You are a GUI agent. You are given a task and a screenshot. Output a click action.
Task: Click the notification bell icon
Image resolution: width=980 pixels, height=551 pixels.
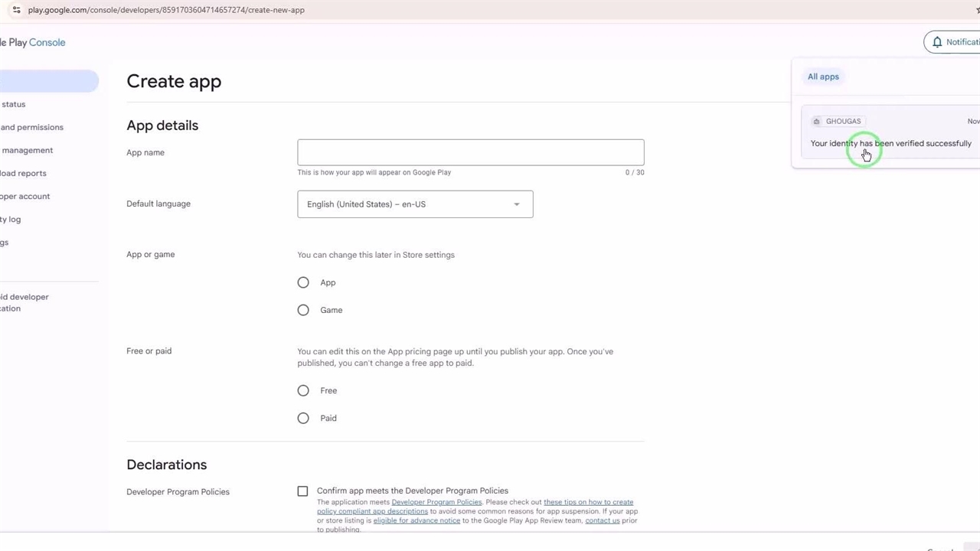tap(936, 42)
